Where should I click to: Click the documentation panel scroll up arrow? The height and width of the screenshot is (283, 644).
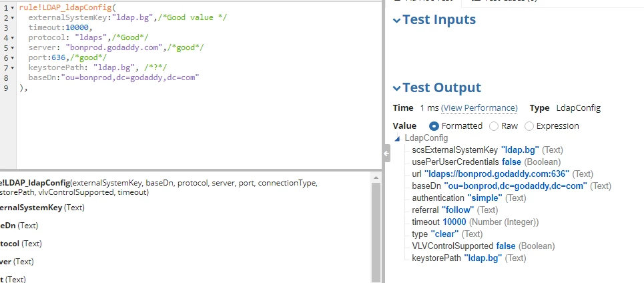[376, 178]
